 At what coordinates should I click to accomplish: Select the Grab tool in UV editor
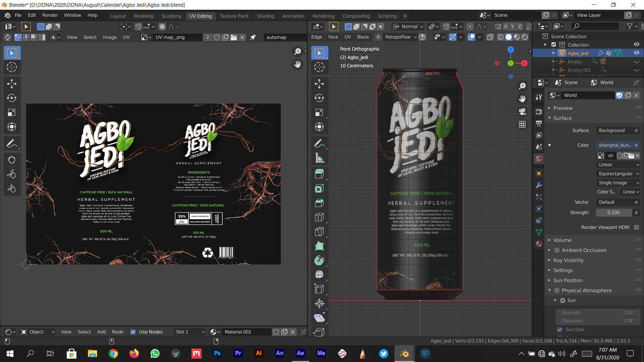[12, 160]
